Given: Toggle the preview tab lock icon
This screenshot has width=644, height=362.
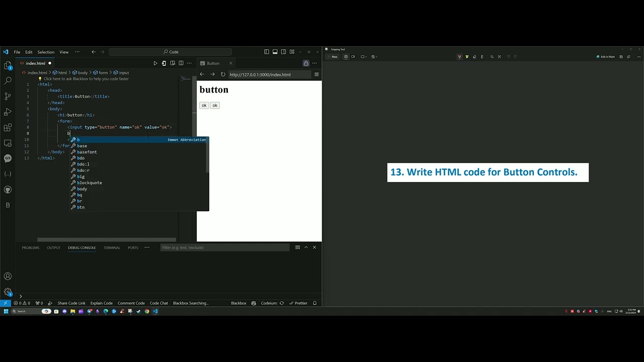Looking at the screenshot, I should click(x=306, y=63).
